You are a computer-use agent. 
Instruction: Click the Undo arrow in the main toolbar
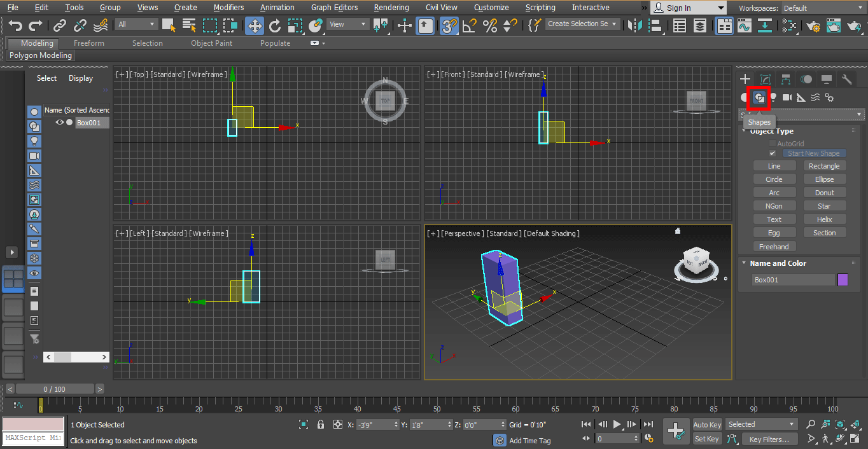click(x=15, y=25)
